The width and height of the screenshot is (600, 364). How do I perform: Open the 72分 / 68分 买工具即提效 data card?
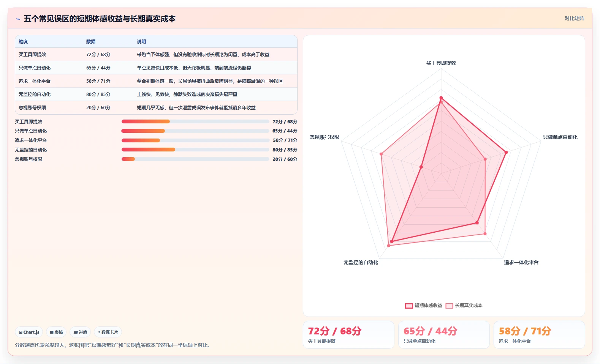point(348,335)
